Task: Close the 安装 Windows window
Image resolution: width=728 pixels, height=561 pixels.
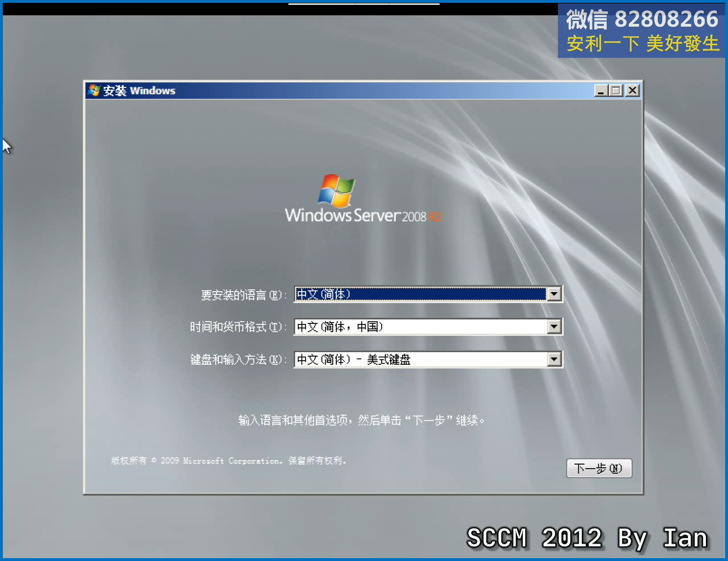Action: click(x=632, y=91)
